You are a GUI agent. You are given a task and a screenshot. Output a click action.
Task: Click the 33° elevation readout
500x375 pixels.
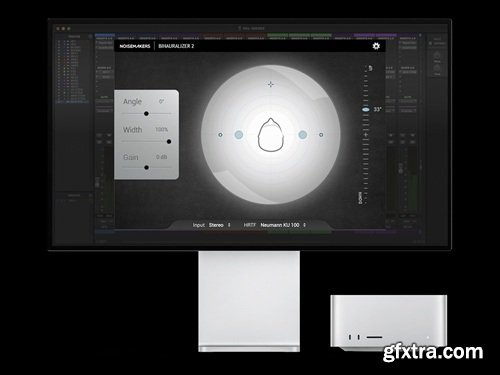pyautogui.click(x=377, y=109)
